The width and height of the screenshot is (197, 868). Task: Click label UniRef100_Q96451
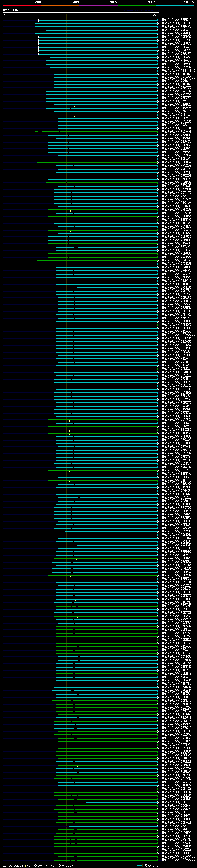click(x=177, y=57)
